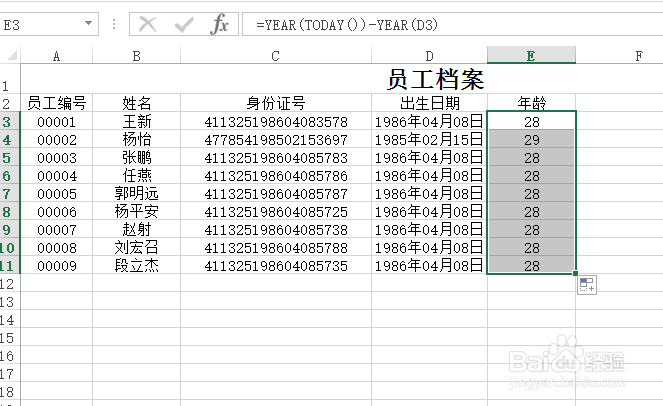Viewport: 663px width, 406px height.
Task: Click the 员工编号 header cell
Action: point(57,103)
